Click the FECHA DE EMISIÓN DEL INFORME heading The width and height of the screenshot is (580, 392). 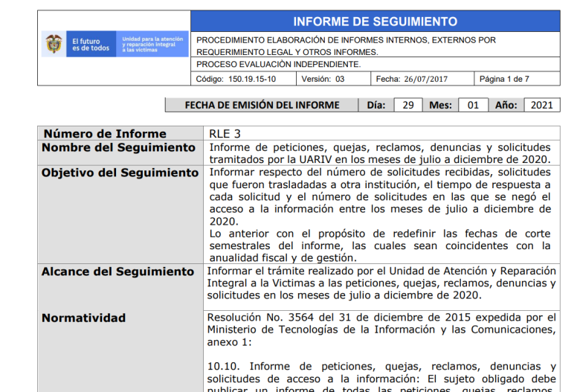click(x=262, y=105)
